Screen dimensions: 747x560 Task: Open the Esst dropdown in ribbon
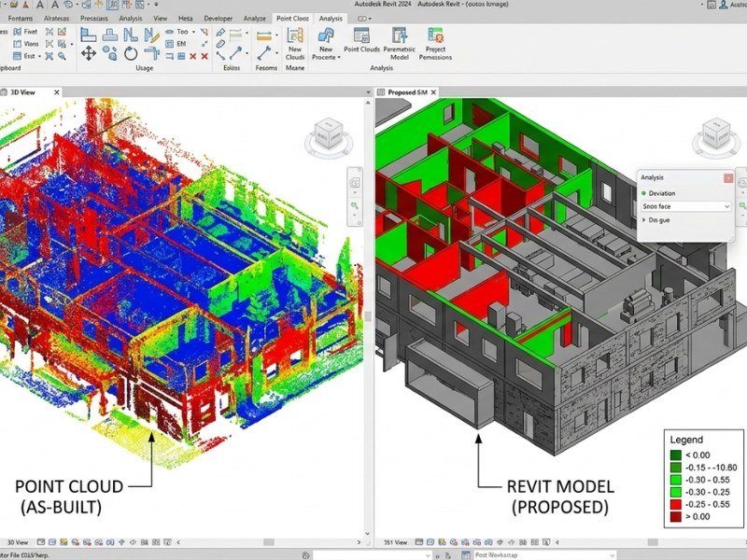[x=39, y=56]
